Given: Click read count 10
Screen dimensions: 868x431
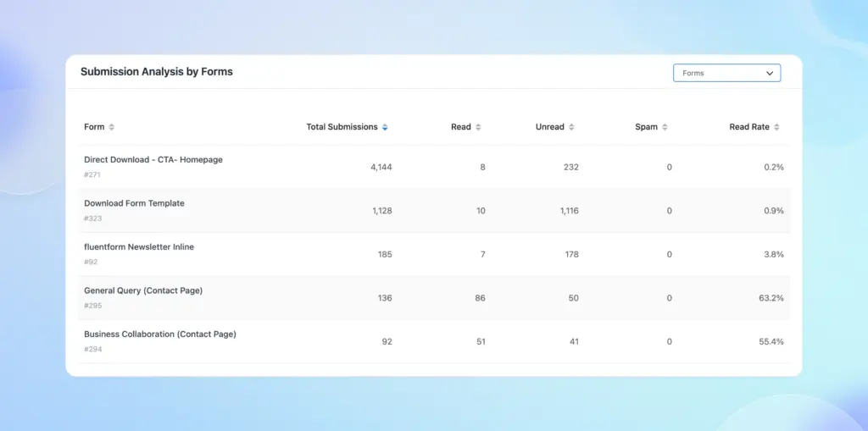Looking at the screenshot, I should [x=481, y=211].
